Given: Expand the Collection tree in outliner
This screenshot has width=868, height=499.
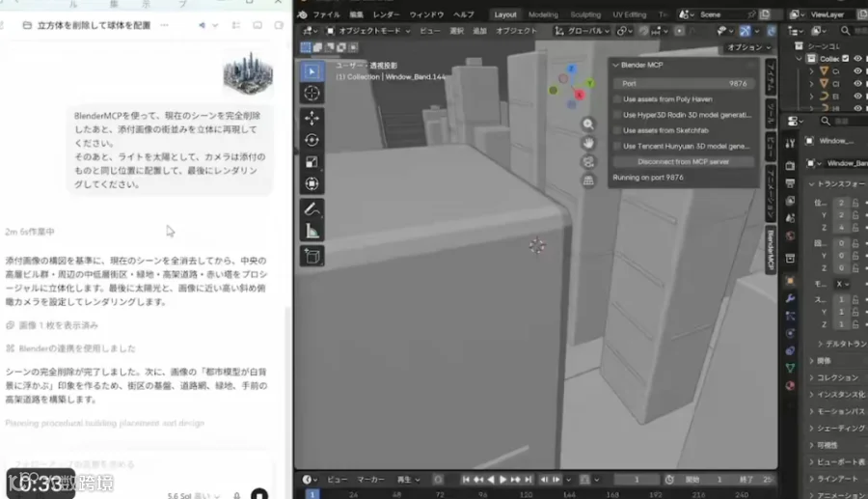Looking at the screenshot, I should point(799,58).
